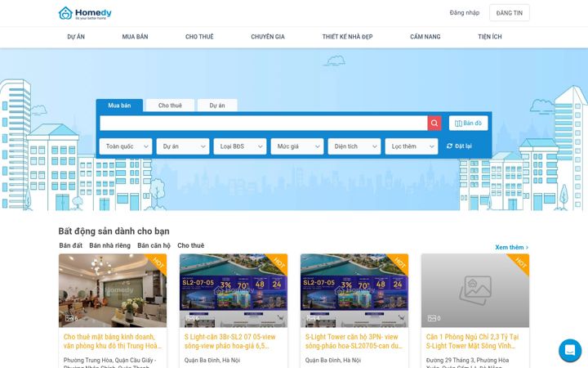The image size is (588, 368).
Task: Open the TIỆN ÍCH menu
Action: tap(490, 37)
